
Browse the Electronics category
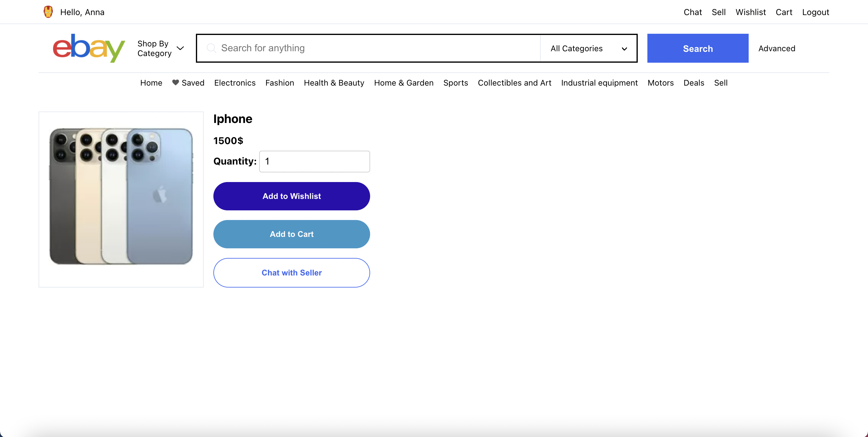(234, 83)
